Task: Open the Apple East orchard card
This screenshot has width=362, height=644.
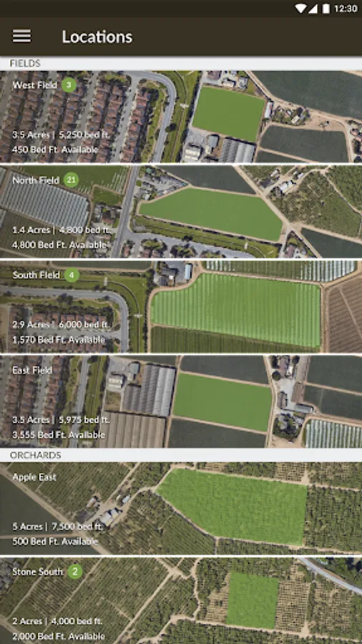Action: (181, 508)
